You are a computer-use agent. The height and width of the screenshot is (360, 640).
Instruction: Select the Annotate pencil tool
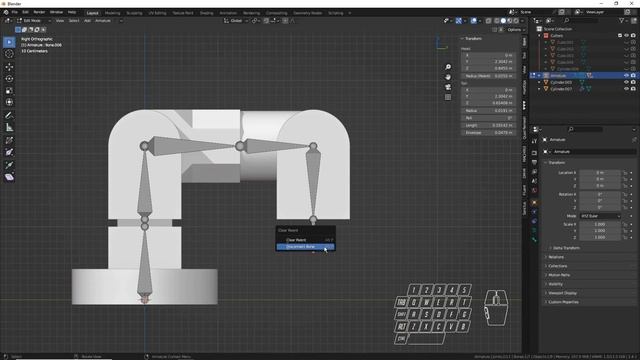[x=9, y=116]
